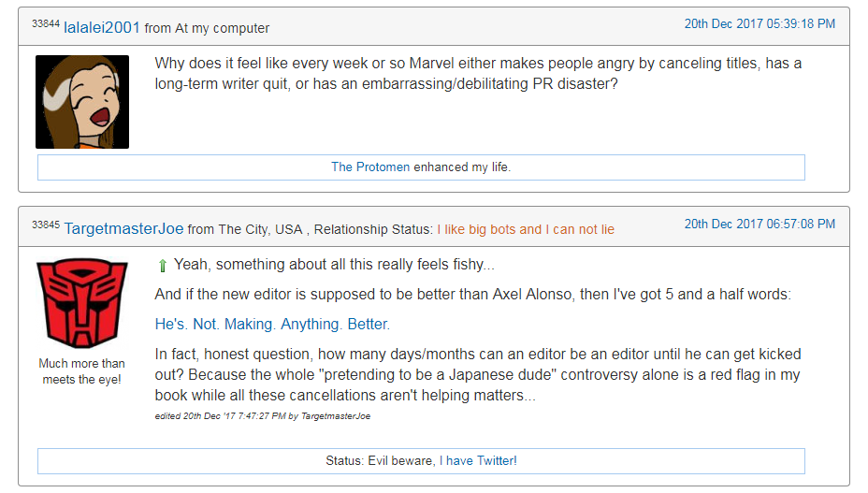Click lalalei2001's laughing girl avatar

point(82,102)
